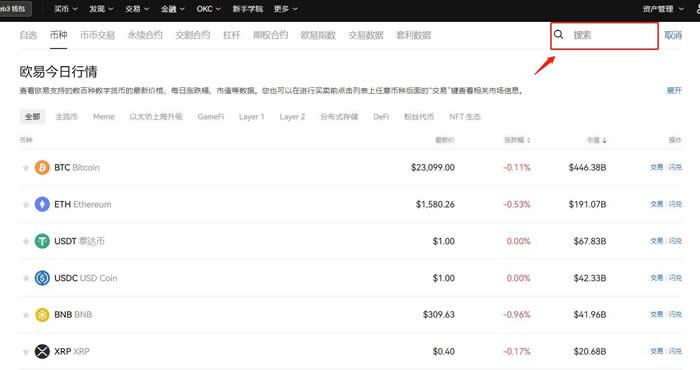Switch to the 期权合约 tab
Image resolution: width=700 pixels, height=370 pixels.
(271, 35)
